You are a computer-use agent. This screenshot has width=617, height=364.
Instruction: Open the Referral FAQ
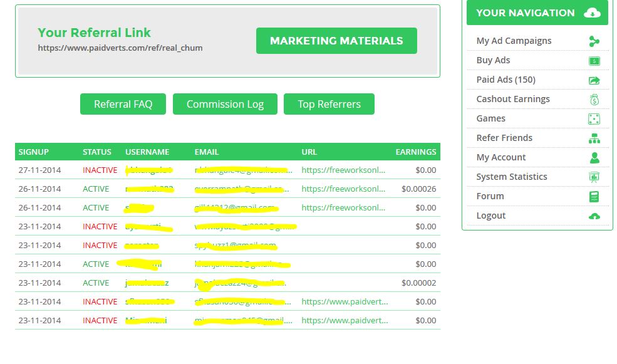[x=123, y=104]
